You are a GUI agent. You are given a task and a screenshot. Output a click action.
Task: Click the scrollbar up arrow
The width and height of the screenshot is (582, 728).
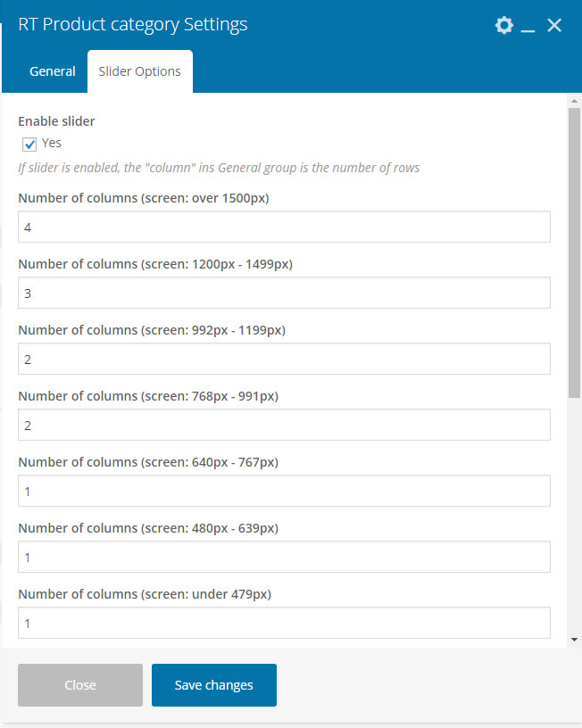coord(574,101)
